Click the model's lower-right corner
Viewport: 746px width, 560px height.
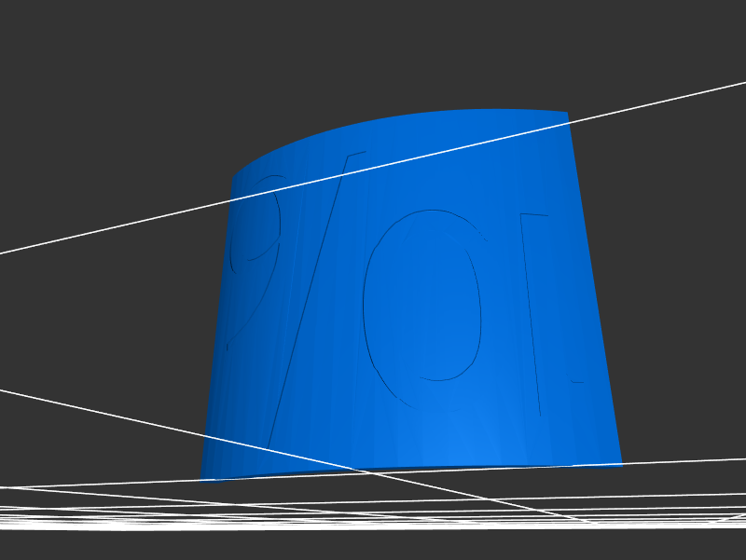click(620, 462)
